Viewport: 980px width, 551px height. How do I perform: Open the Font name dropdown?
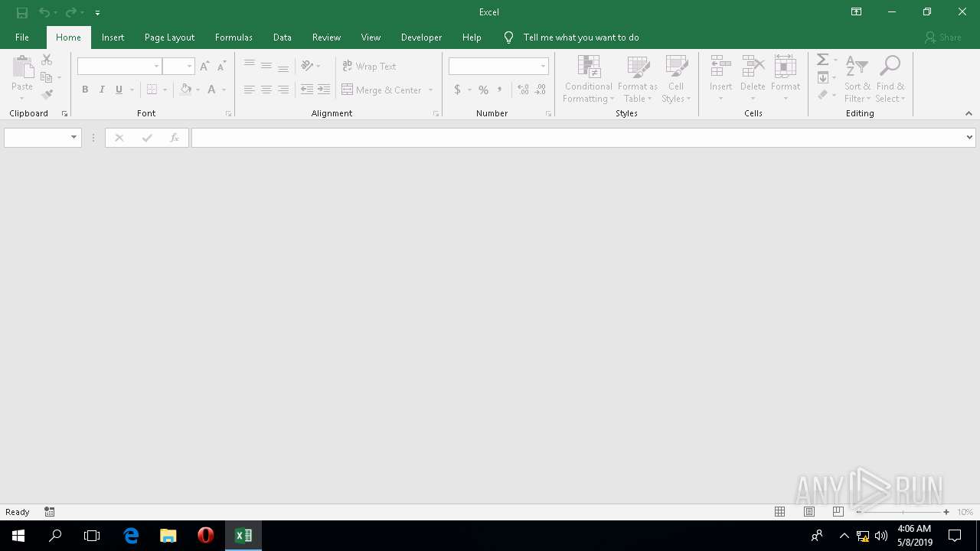coord(156,67)
